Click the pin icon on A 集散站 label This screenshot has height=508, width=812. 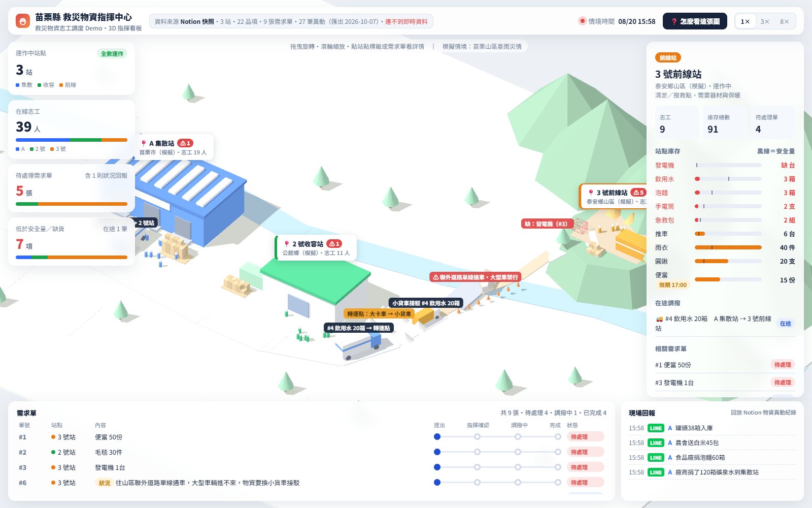144,143
